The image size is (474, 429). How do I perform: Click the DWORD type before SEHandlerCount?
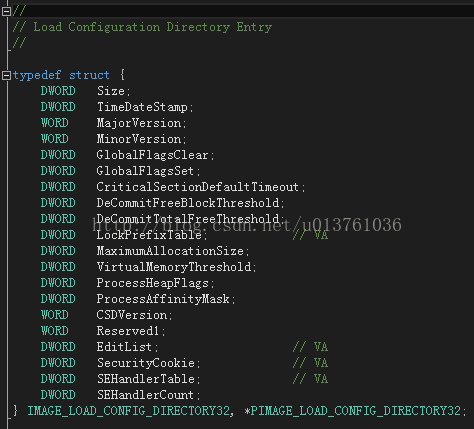pos(58,395)
